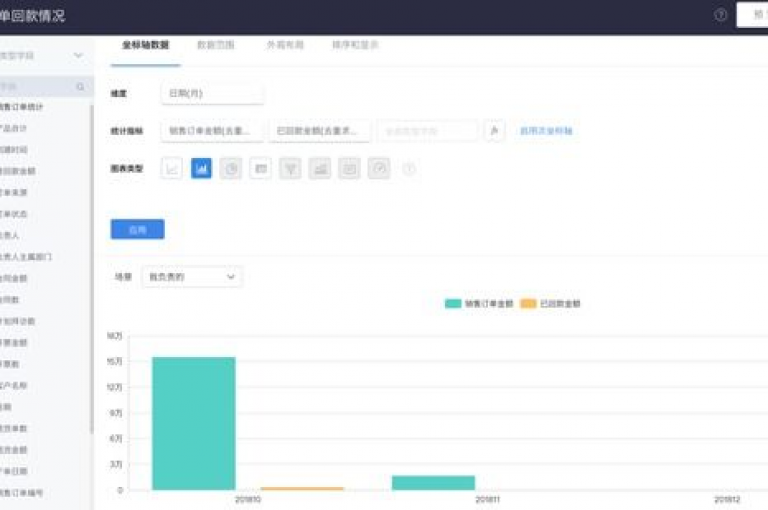Click the help question-mark icon in header

720,15
